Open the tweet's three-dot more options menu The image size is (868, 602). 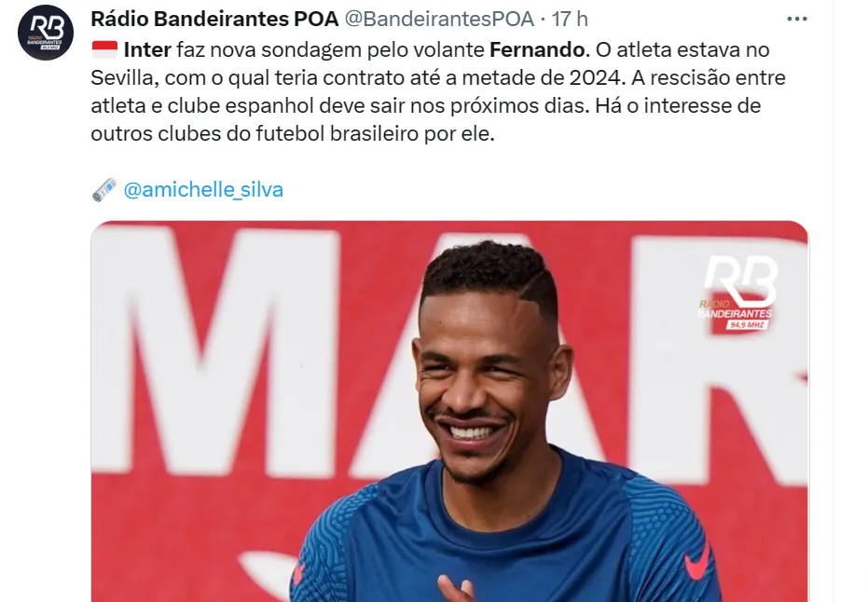(x=796, y=20)
